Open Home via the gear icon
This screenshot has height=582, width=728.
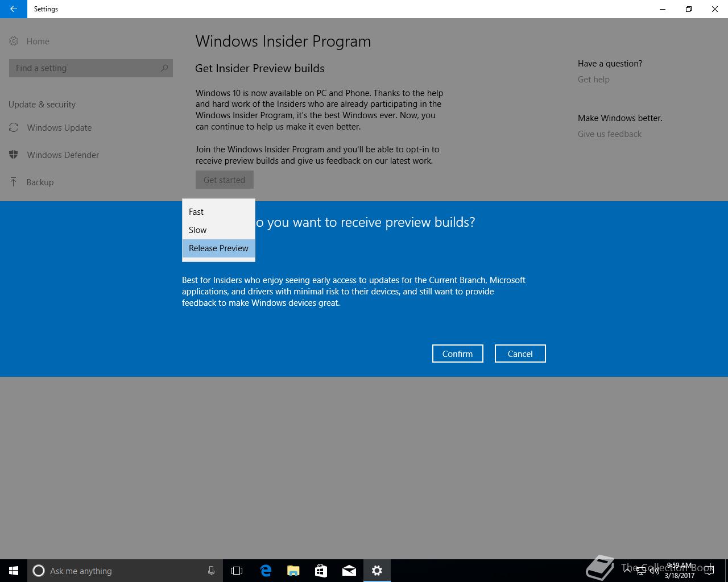pyautogui.click(x=14, y=41)
